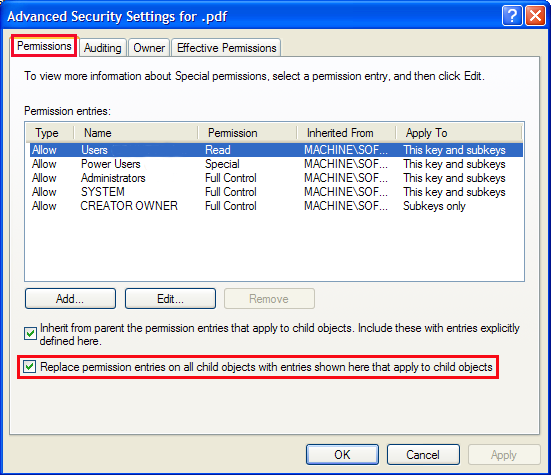Click the Apply To column header
The height and width of the screenshot is (475, 551).
coord(459,133)
